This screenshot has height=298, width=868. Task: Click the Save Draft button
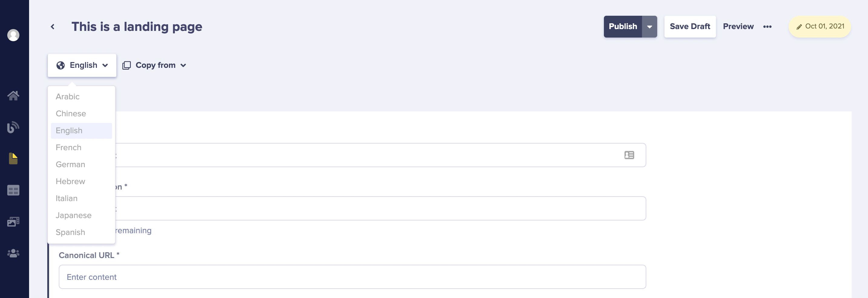[690, 27]
